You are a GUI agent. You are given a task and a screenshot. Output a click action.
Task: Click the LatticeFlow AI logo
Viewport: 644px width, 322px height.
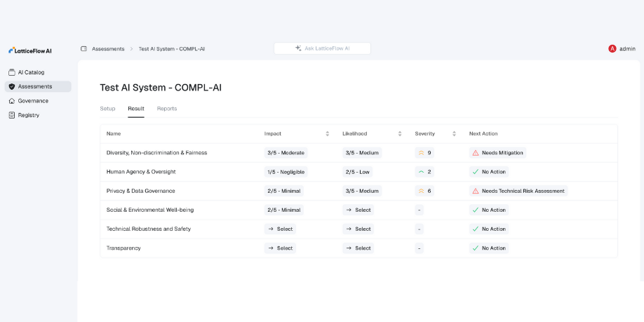(x=30, y=51)
